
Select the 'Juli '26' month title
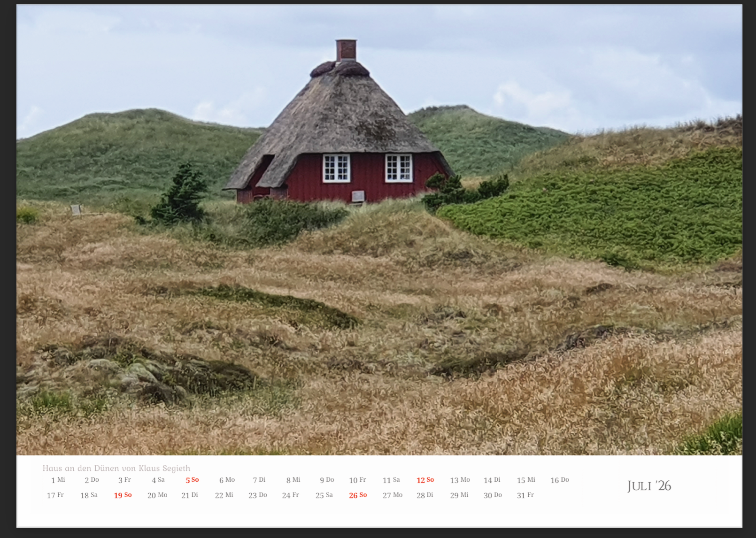[649, 486]
